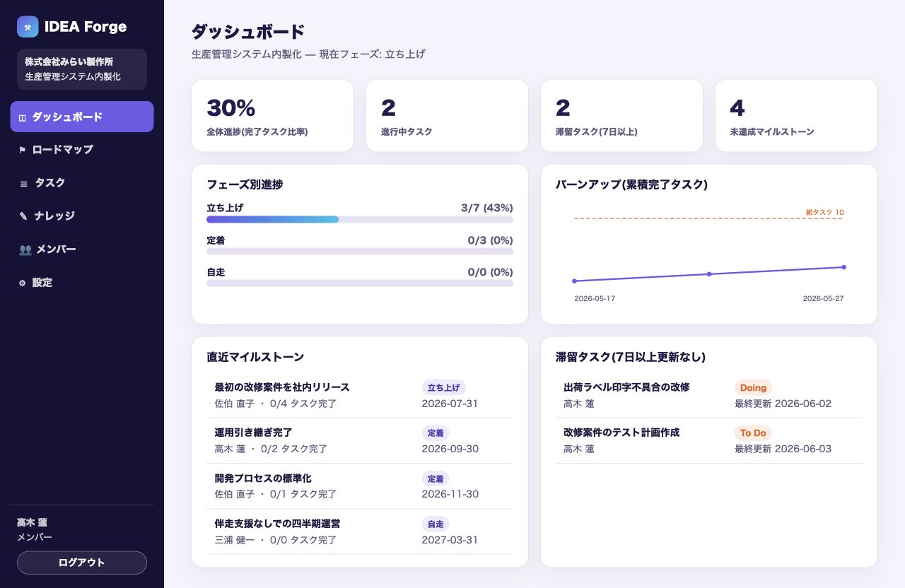This screenshot has width=905, height=588.
Task: Click the IDEA Forge app title
Action: (x=86, y=27)
